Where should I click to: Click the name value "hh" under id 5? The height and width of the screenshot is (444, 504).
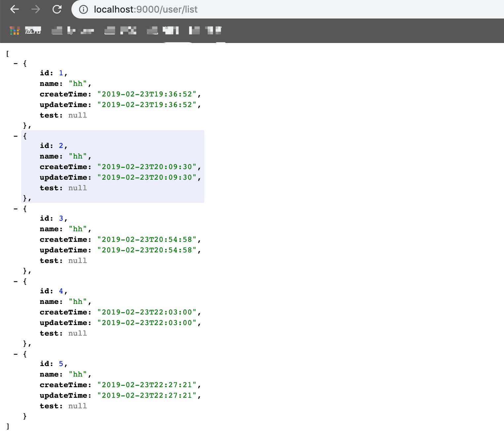[x=78, y=374]
